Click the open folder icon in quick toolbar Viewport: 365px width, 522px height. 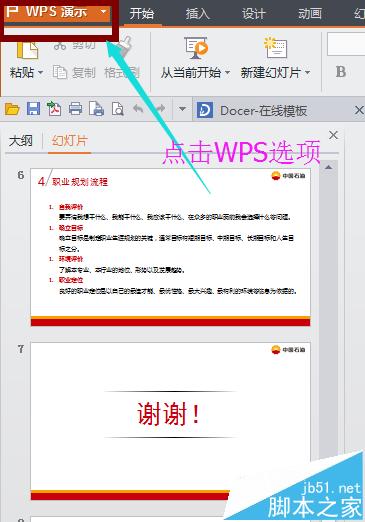(x=12, y=109)
